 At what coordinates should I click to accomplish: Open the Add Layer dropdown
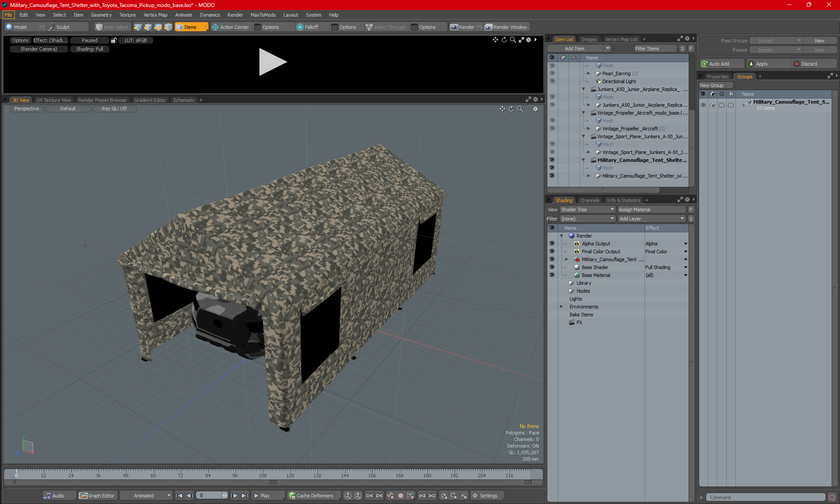(651, 219)
